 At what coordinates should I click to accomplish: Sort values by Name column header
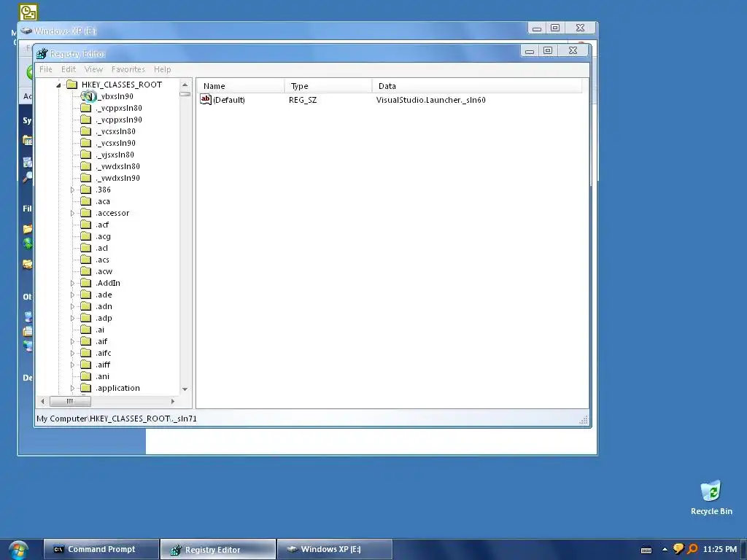pos(241,86)
